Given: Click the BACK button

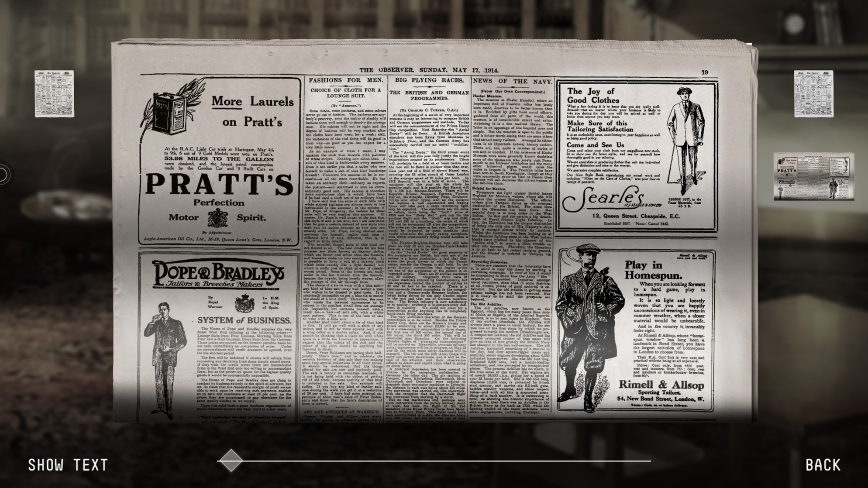Looking at the screenshot, I should [x=823, y=465].
